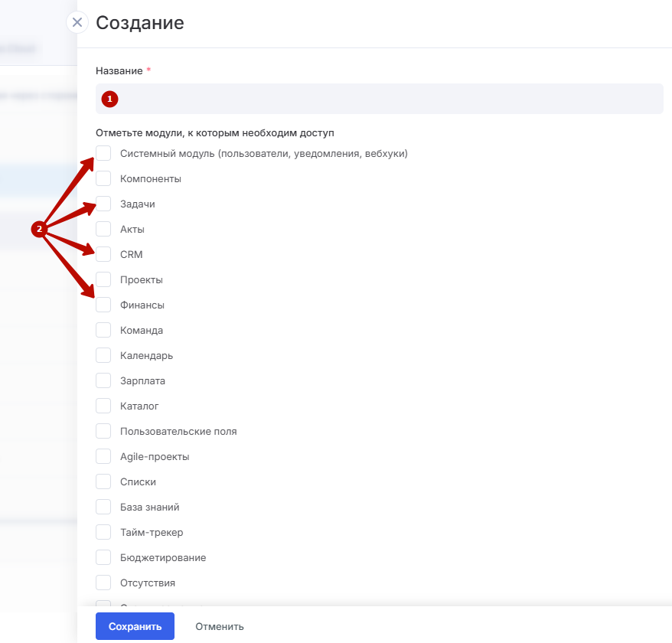Image resolution: width=672 pixels, height=643 pixels.
Task: Click the Название input field
Action: pyautogui.click(x=379, y=99)
